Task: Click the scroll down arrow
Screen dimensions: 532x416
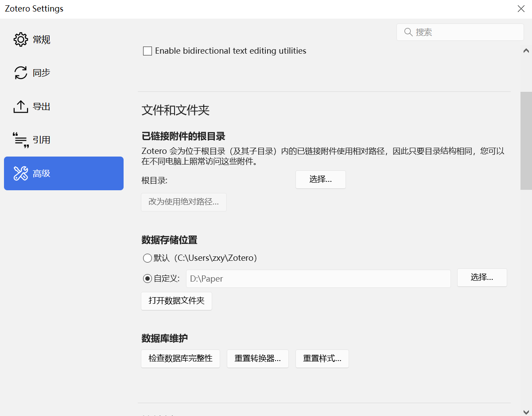Action: point(526,412)
